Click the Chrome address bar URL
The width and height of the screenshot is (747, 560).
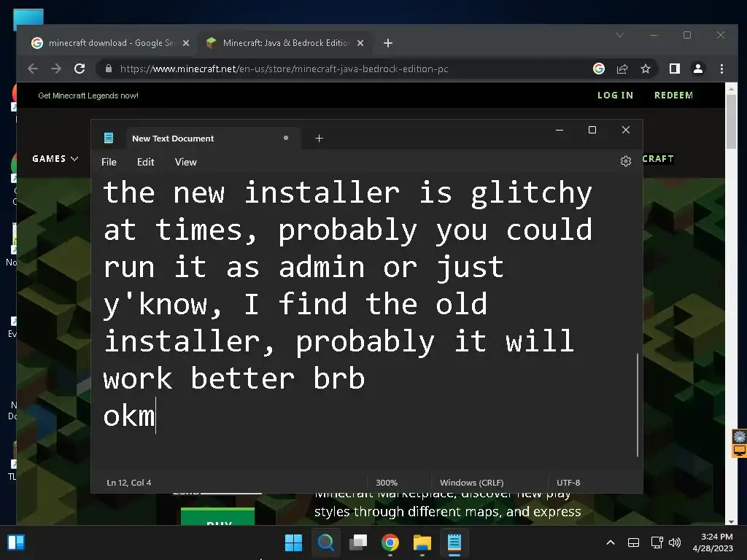284,69
